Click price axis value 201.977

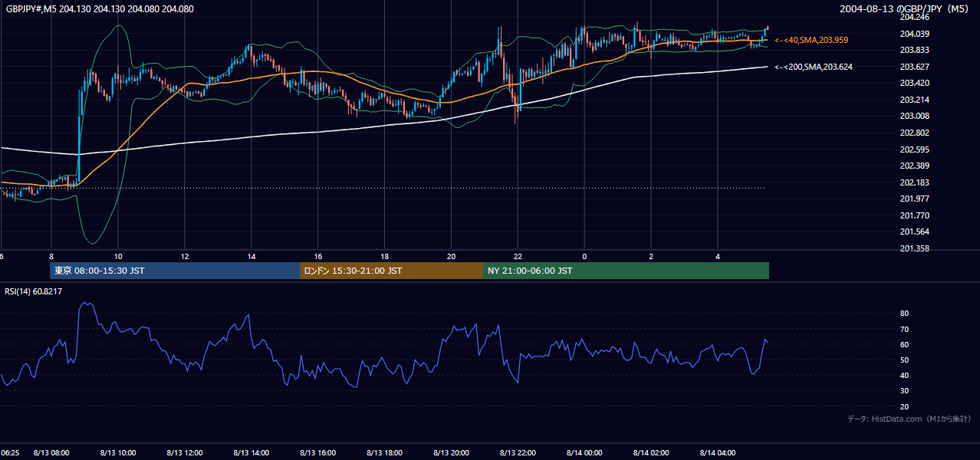click(914, 199)
